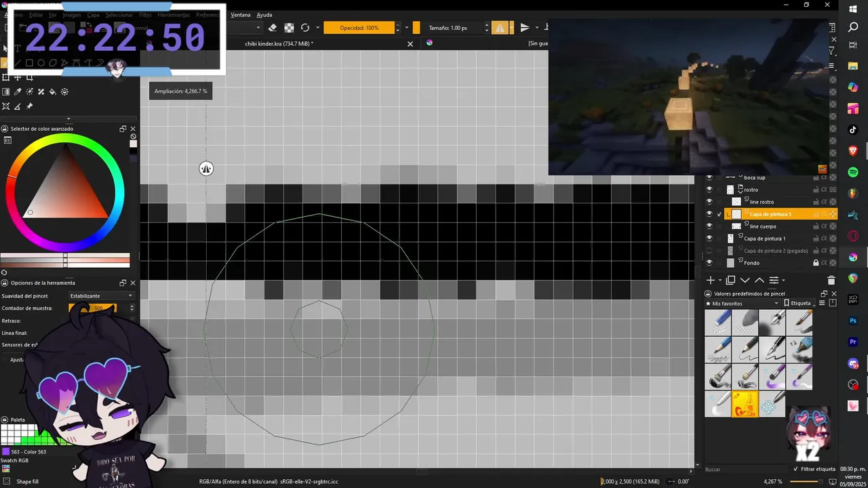This screenshot has height=488, width=868.
Task: Open dropdown arrow next to opacity slider
Action: coord(406,28)
